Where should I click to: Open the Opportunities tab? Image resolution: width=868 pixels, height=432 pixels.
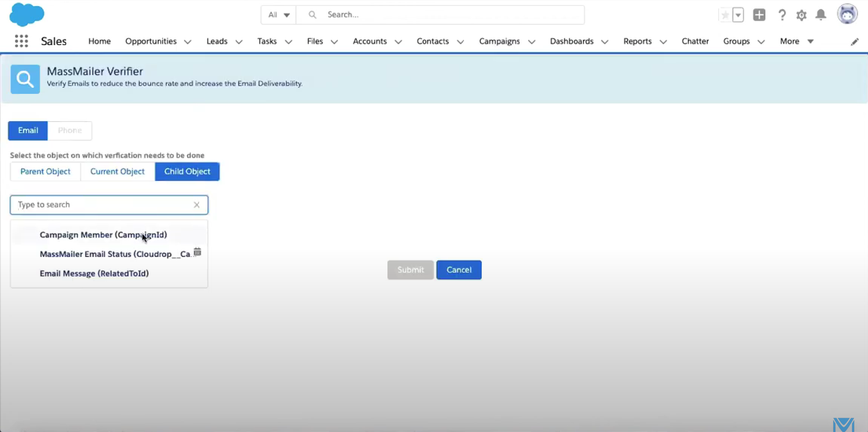[151, 41]
